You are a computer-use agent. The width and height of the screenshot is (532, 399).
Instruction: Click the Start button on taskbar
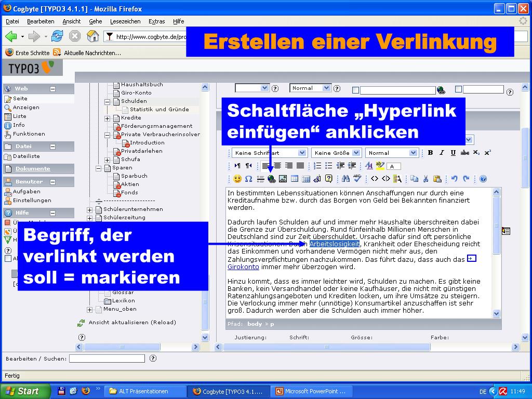click(25, 391)
